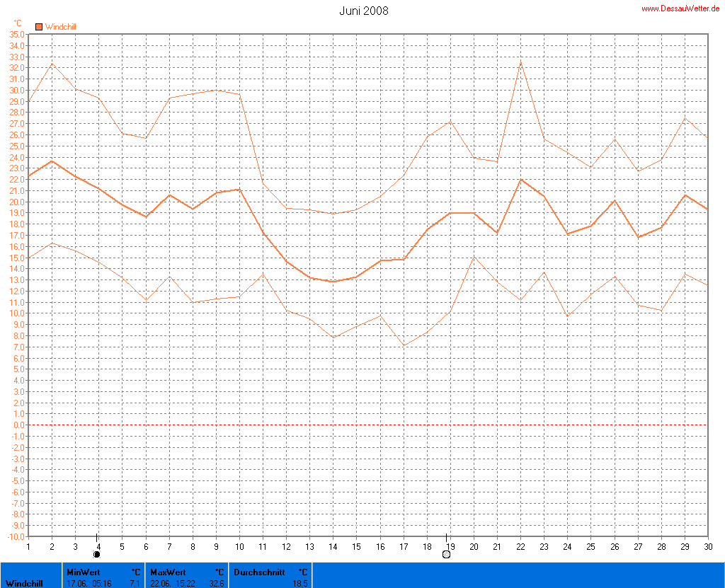Click the minimum curve low point at day 17

pos(404,345)
